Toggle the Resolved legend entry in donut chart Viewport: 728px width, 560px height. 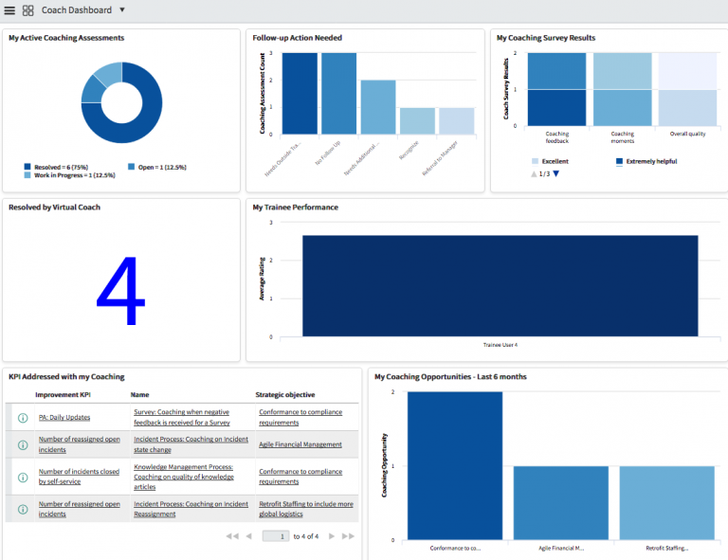[55, 167]
